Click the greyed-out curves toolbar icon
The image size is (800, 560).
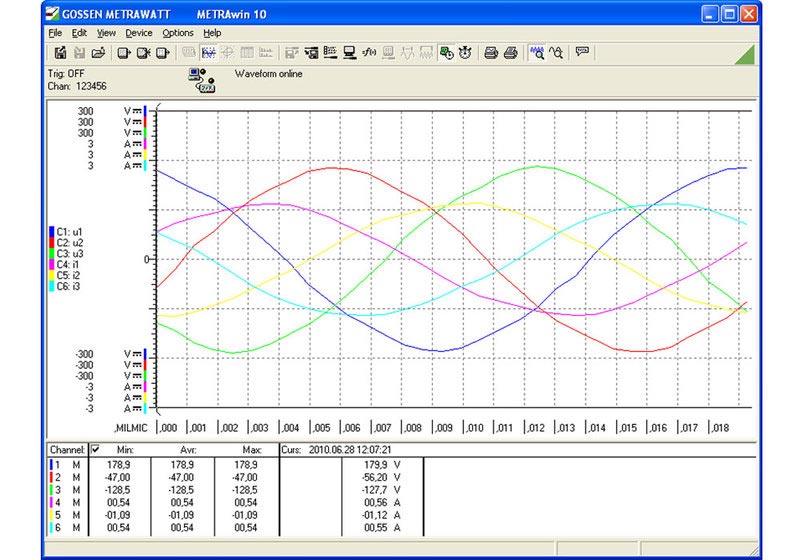[407, 53]
